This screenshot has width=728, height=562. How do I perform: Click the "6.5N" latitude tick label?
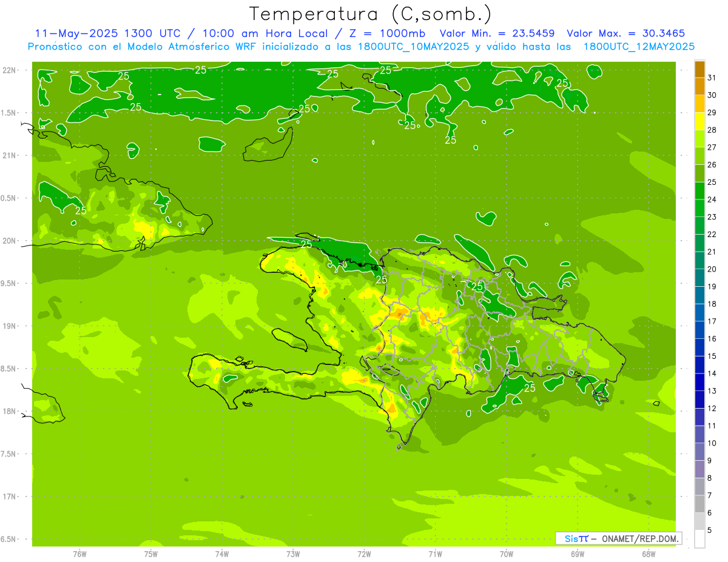[8, 539]
